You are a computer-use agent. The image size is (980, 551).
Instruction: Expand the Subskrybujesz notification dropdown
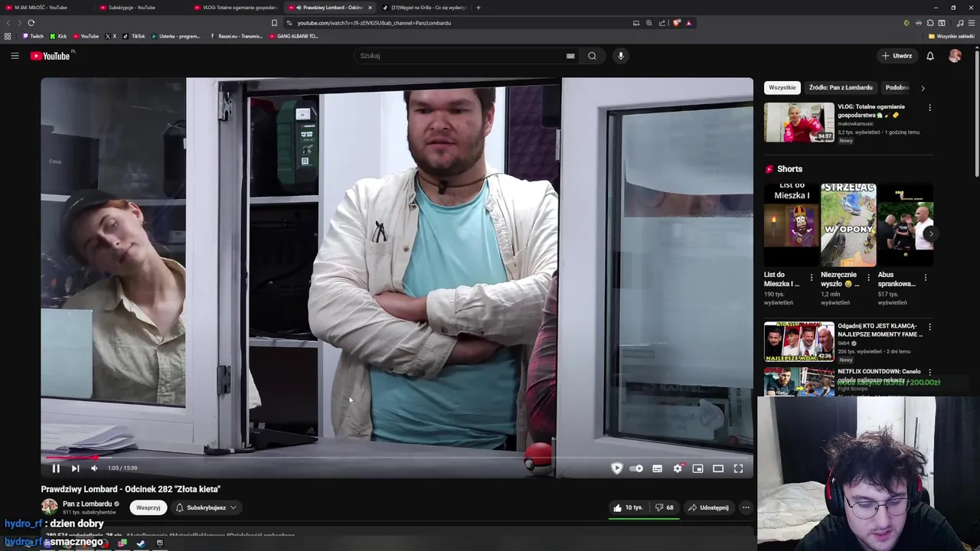tap(206, 507)
